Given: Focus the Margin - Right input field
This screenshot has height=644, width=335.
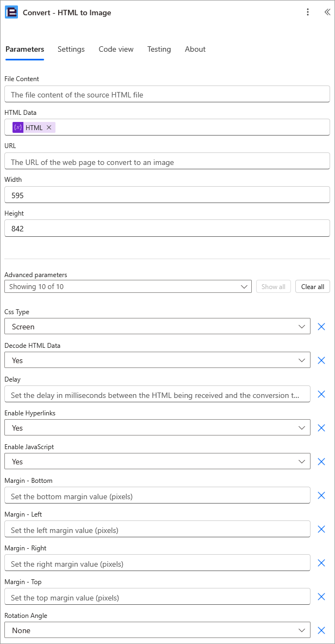Looking at the screenshot, I should click(x=157, y=563).
